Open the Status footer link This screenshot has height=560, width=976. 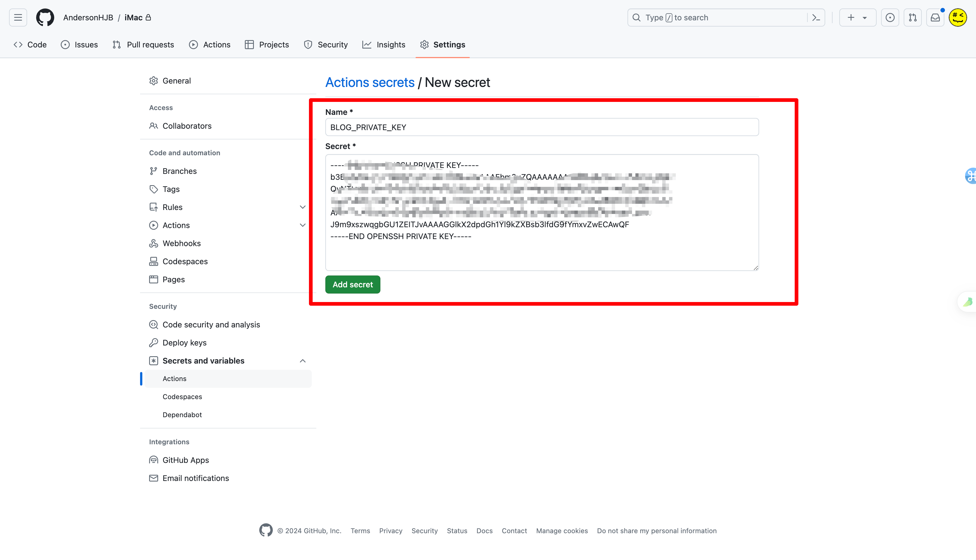click(457, 531)
